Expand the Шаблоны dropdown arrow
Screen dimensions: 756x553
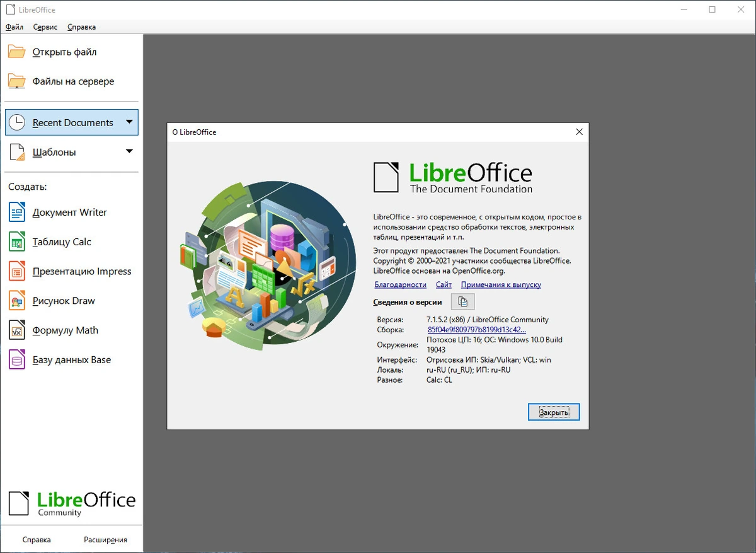pos(129,151)
